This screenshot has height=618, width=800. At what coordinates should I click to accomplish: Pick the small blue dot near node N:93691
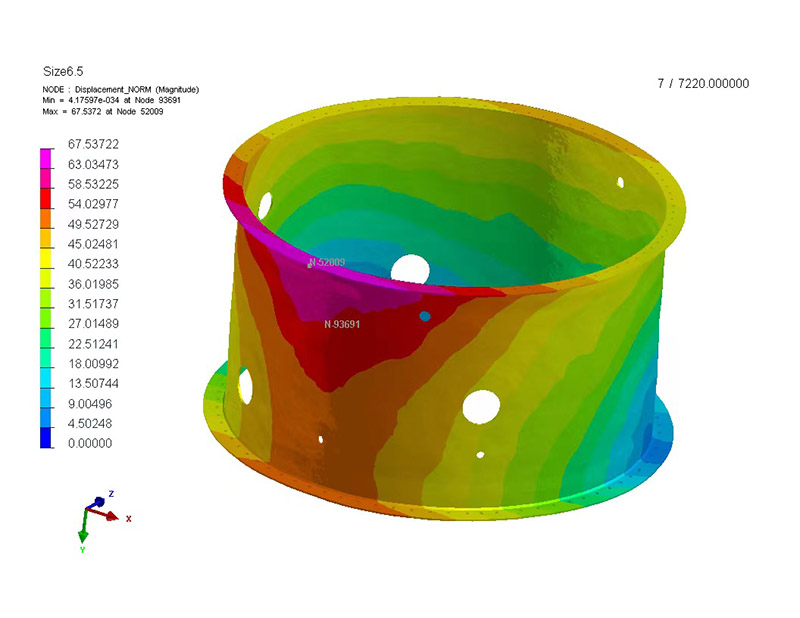(x=425, y=316)
